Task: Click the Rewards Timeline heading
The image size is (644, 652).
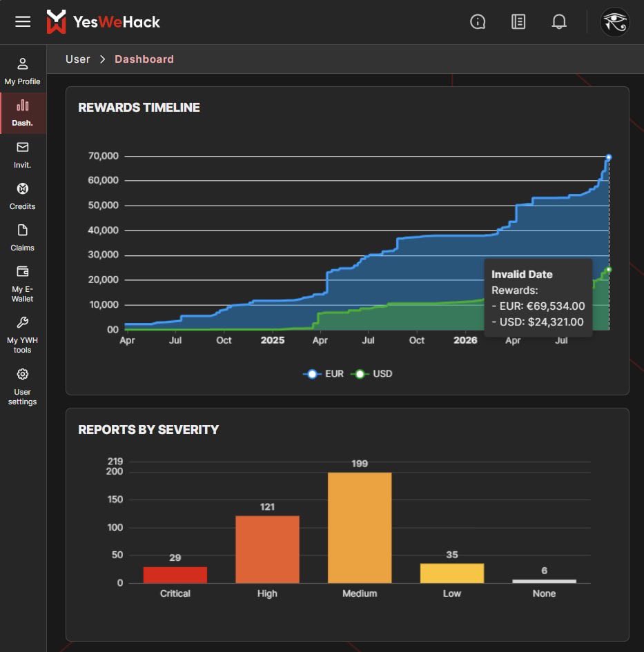Action: 139,107
